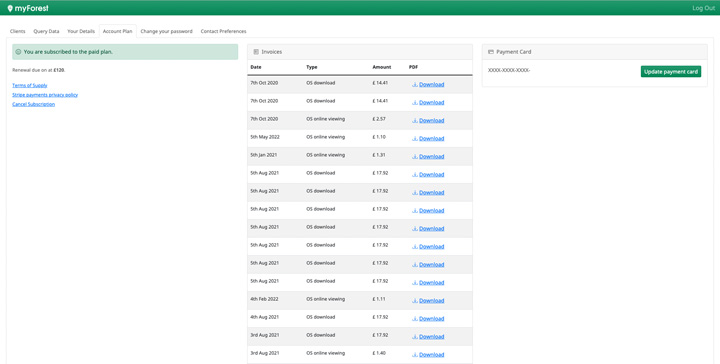This screenshot has width=720, height=364.
Task: Click the 'Invoices' panel title text
Action: tap(272, 52)
